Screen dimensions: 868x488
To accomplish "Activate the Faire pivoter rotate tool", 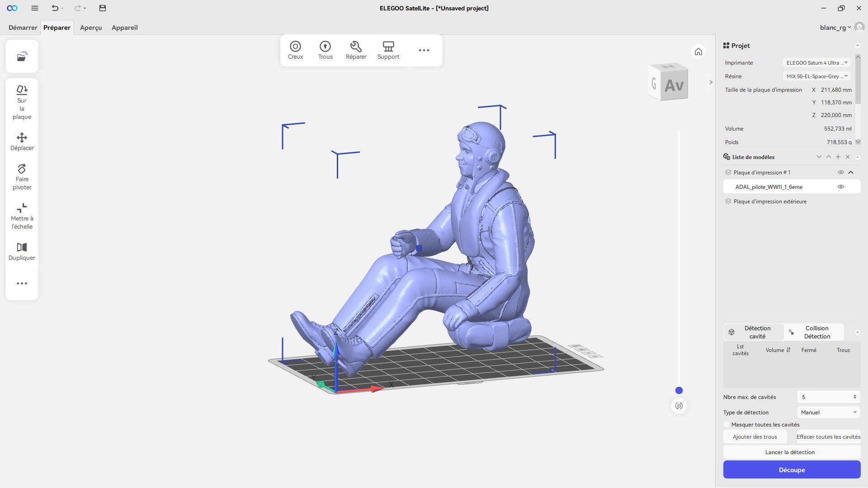I will pyautogui.click(x=22, y=177).
